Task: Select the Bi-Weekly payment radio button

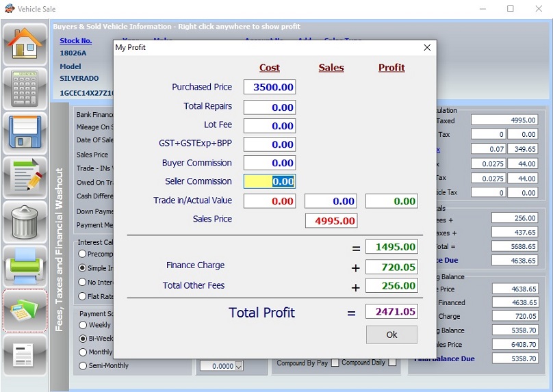Action: pyautogui.click(x=83, y=339)
